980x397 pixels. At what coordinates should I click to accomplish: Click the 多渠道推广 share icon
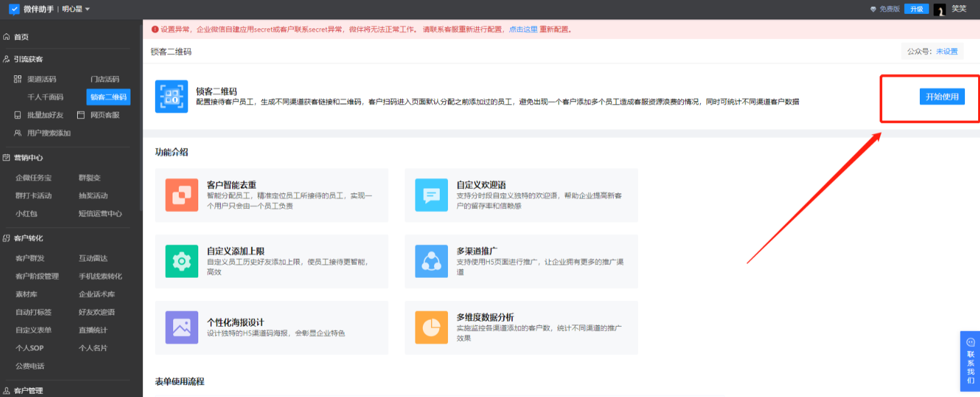coord(432,262)
